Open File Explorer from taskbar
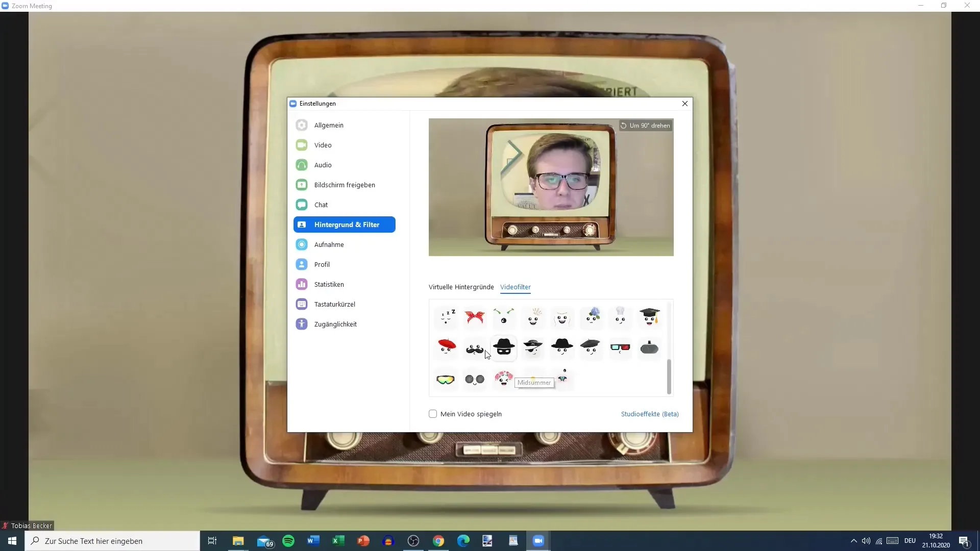The width and height of the screenshot is (980, 551). click(x=238, y=541)
